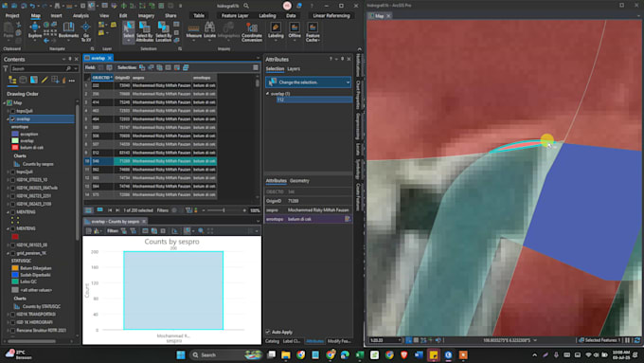Open the coordinate display dropdown arrow
The height and width of the screenshot is (363, 644).
click(x=535, y=340)
